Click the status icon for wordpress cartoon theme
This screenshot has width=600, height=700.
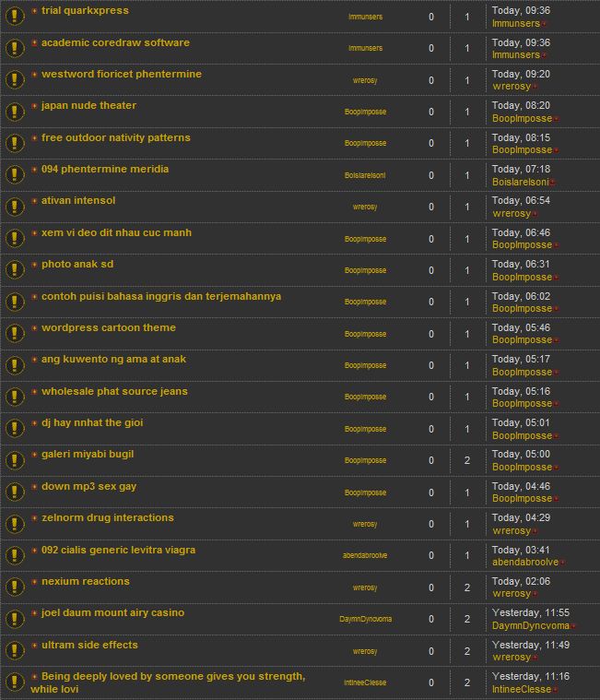(14, 334)
